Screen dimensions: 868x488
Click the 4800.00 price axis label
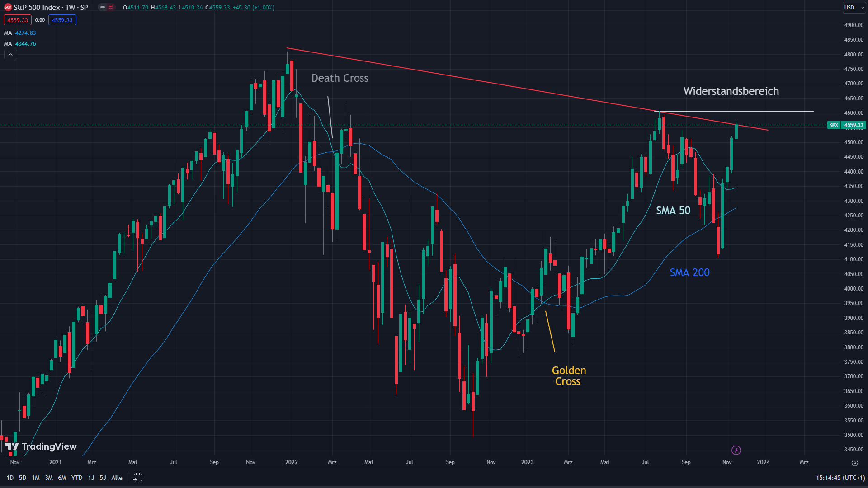tap(854, 55)
